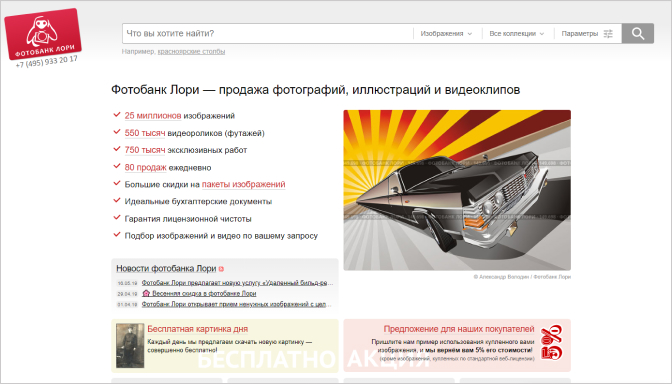Open the free picture of the day thumbnail
This screenshot has width=672, height=384.
pyautogui.click(x=130, y=345)
